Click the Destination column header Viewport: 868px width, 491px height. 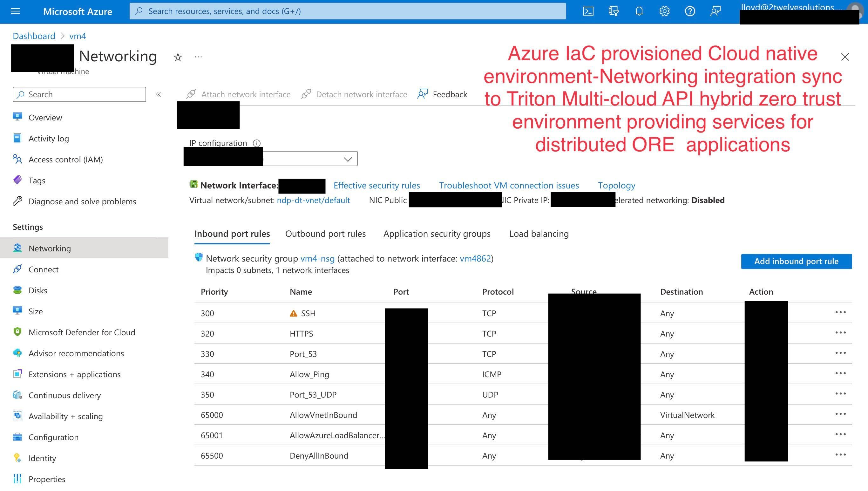681,292
